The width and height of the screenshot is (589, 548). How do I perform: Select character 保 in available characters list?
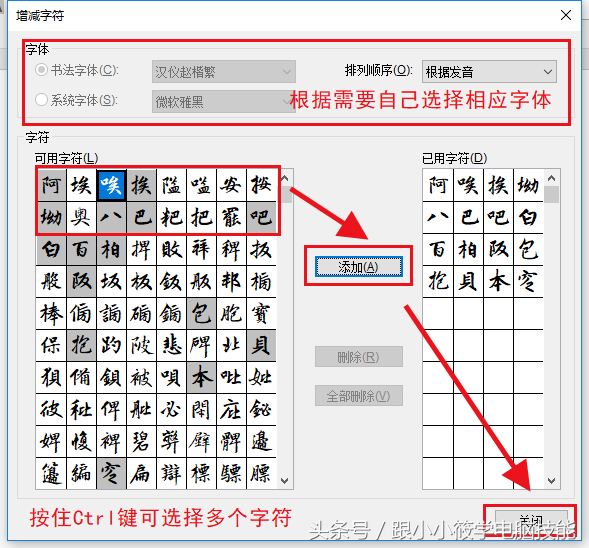click(x=51, y=345)
